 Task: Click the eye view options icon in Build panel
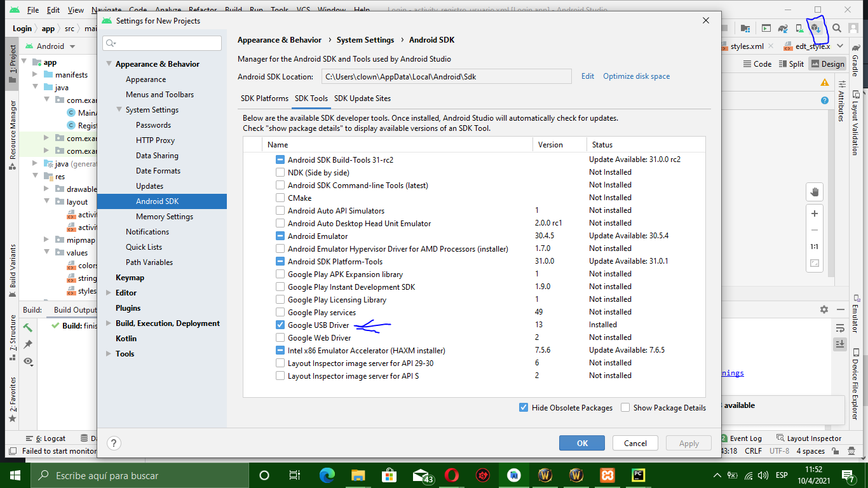[x=28, y=362]
